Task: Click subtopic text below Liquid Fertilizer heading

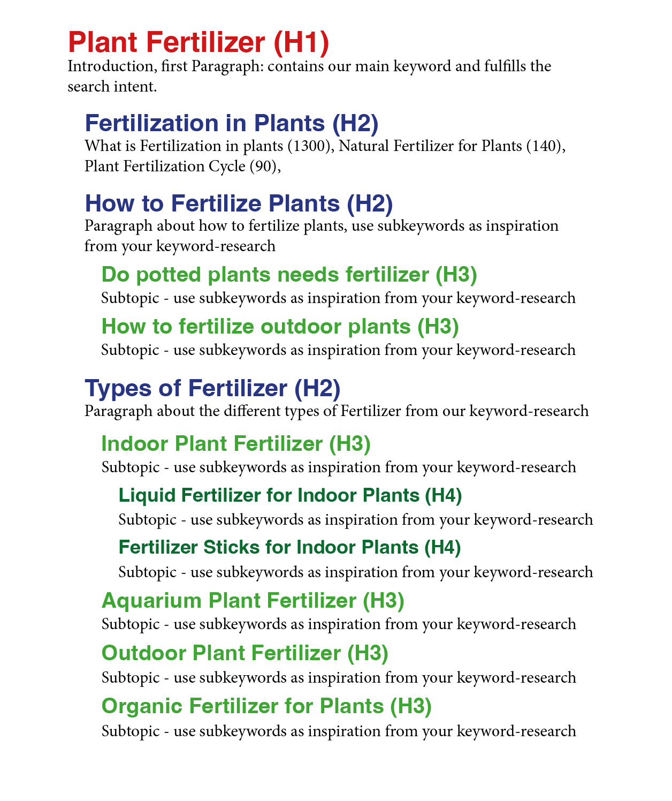Action: pos(355,520)
